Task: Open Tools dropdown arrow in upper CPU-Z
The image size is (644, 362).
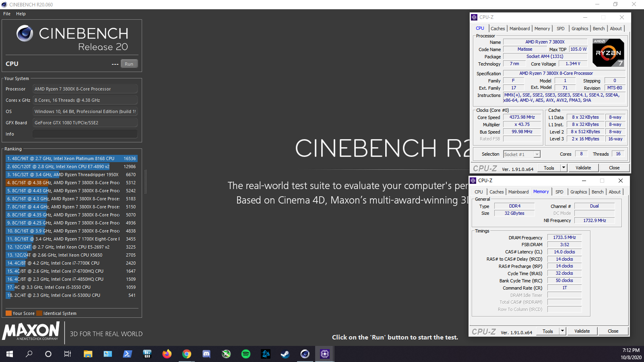Action: coord(563,168)
